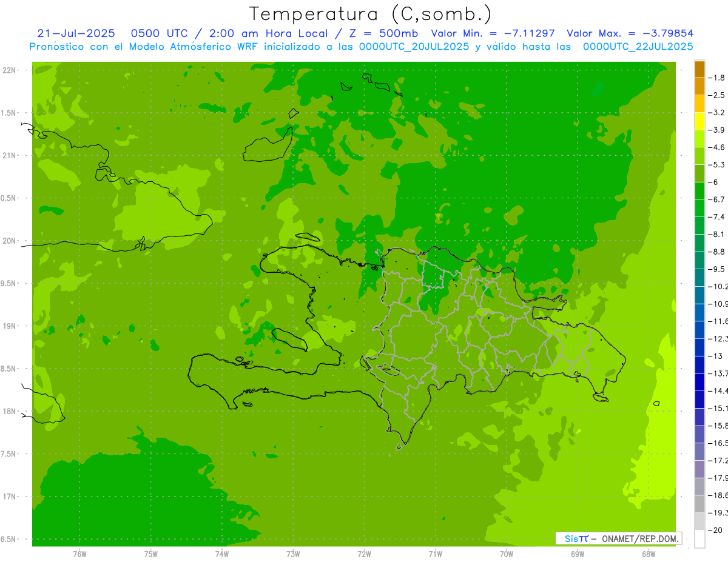
Task: Click the '17N' latitude label
Action: [x=8, y=497]
